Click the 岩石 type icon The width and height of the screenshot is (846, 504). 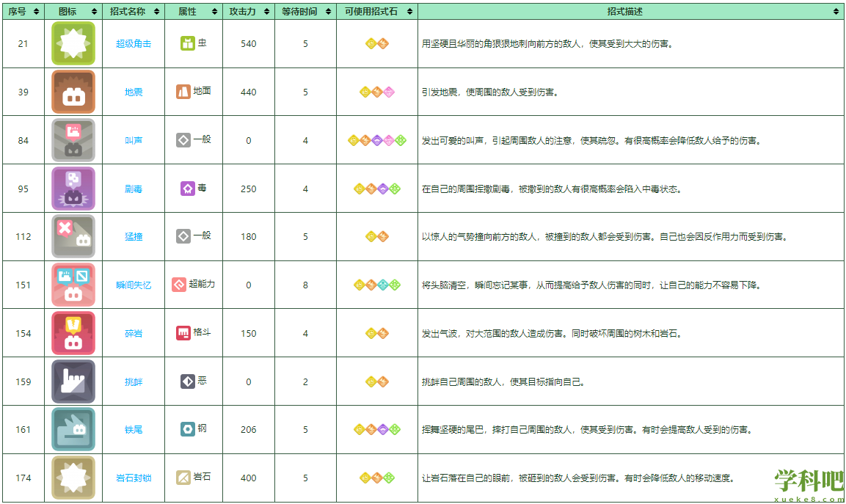pyautogui.click(x=183, y=478)
